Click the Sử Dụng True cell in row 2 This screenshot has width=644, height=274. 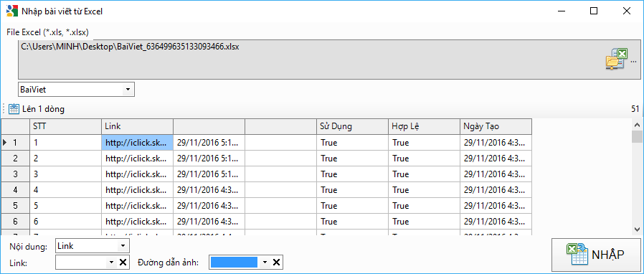352,158
